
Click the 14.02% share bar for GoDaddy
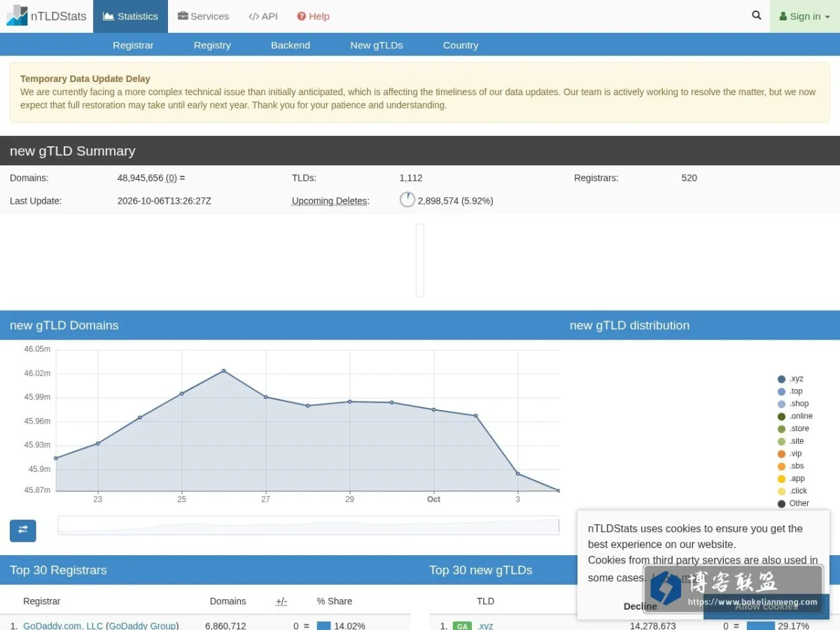pyautogui.click(x=323, y=626)
